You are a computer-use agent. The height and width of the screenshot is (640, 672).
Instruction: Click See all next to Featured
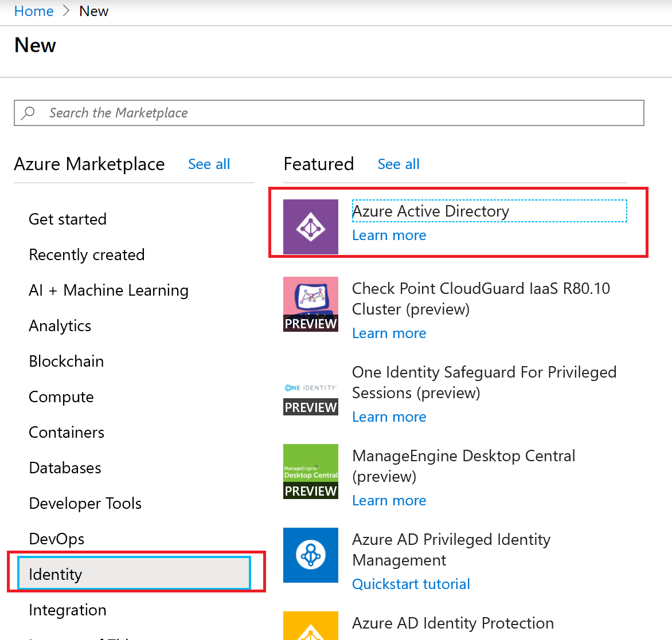coord(398,164)
